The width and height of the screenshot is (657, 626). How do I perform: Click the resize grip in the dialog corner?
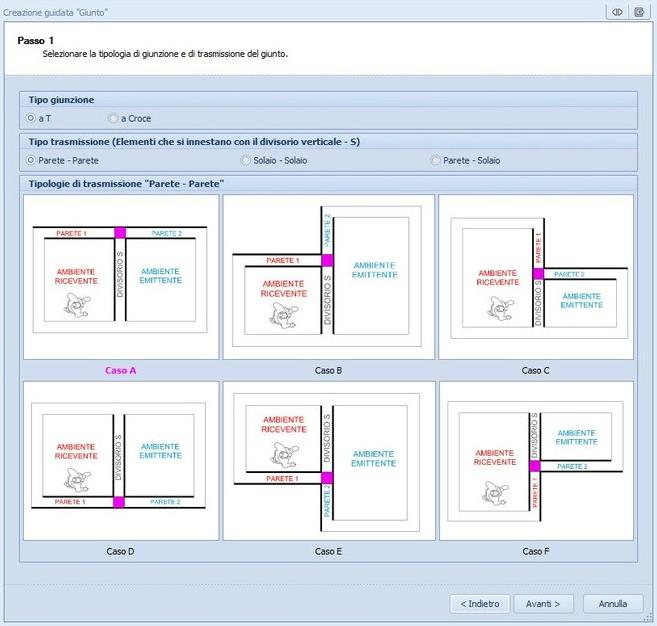pos(650,619)
